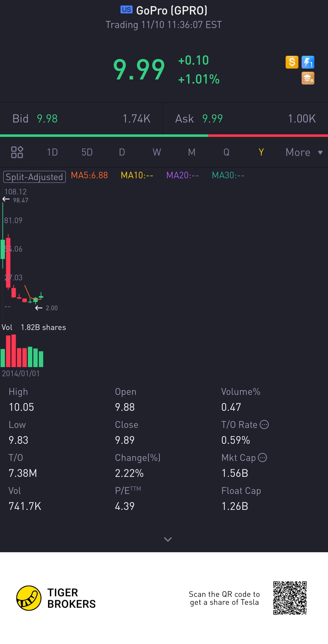
Task: Tap the Tiger Brokers logo
Action: tap(56, 598)
